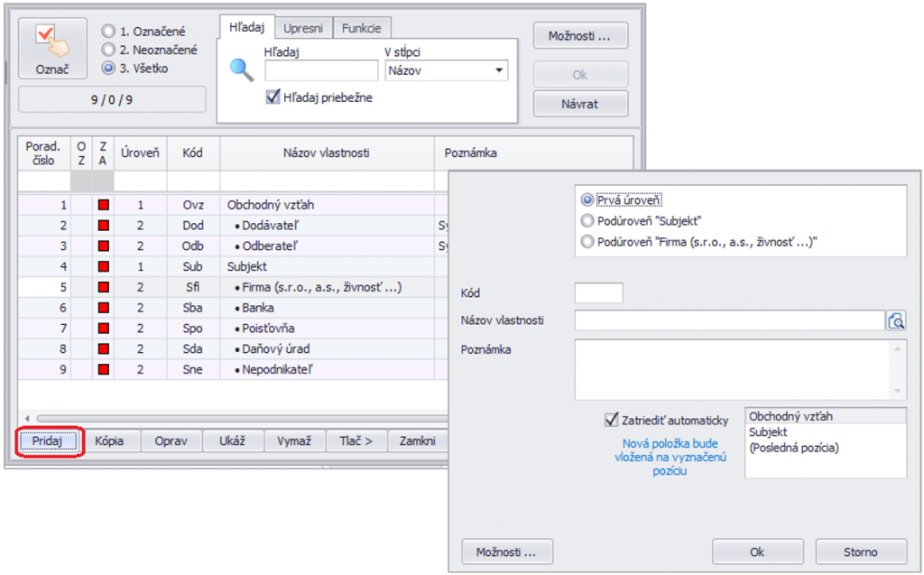Toggle the Hľadaj priebežne checkbox
The width and height of the screenshot is (924, 575).
point(273,97)
